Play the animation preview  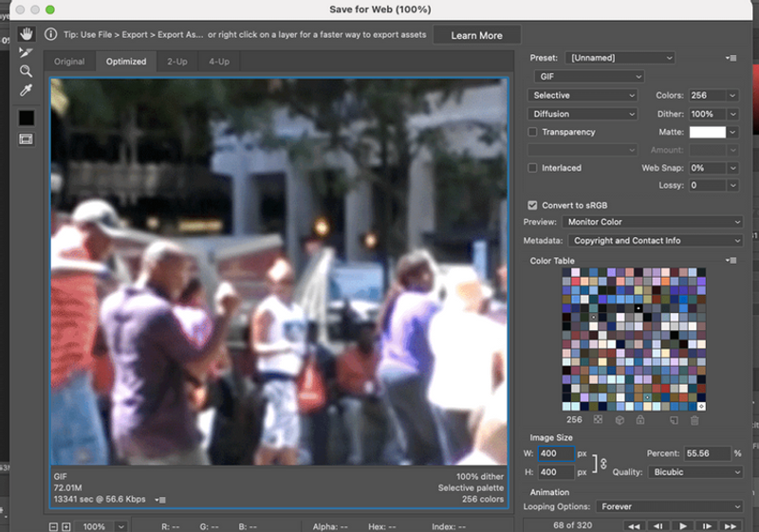coord(682,526)
